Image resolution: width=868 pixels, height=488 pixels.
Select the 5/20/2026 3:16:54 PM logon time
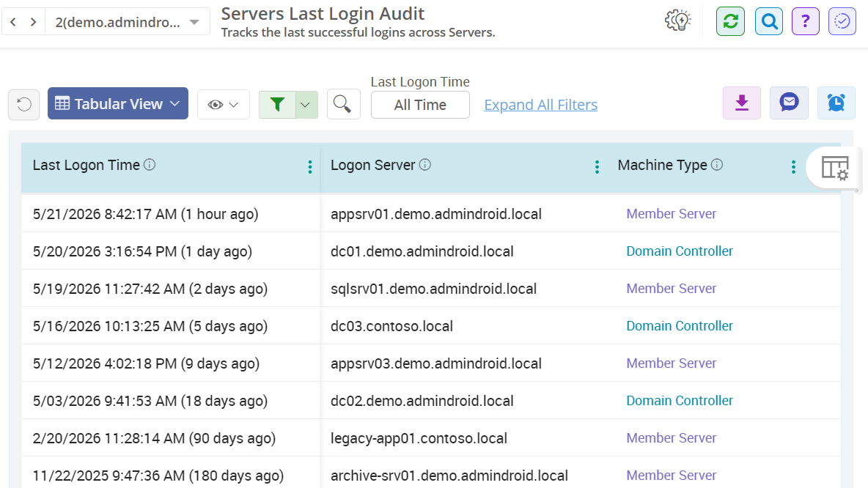[x=142, y=252]
